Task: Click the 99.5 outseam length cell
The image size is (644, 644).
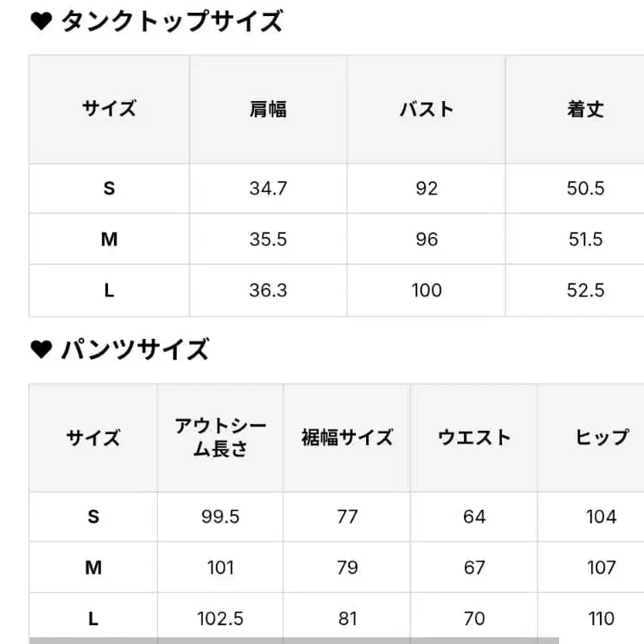Action: (220, 517)
